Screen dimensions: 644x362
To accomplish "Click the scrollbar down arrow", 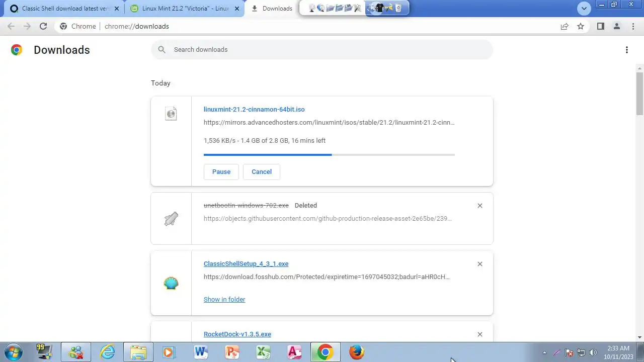I will 639,337.
